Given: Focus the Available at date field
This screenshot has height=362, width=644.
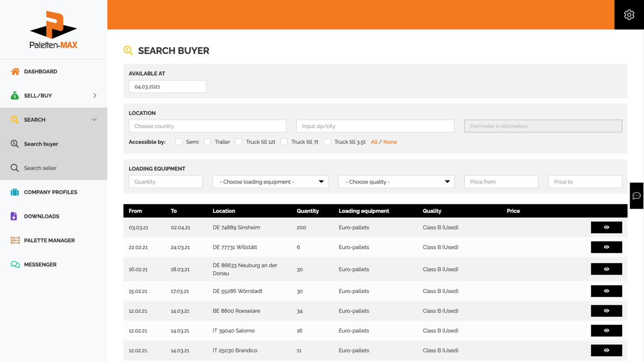Looking at the screenshot, I should [x=168, y=87].
